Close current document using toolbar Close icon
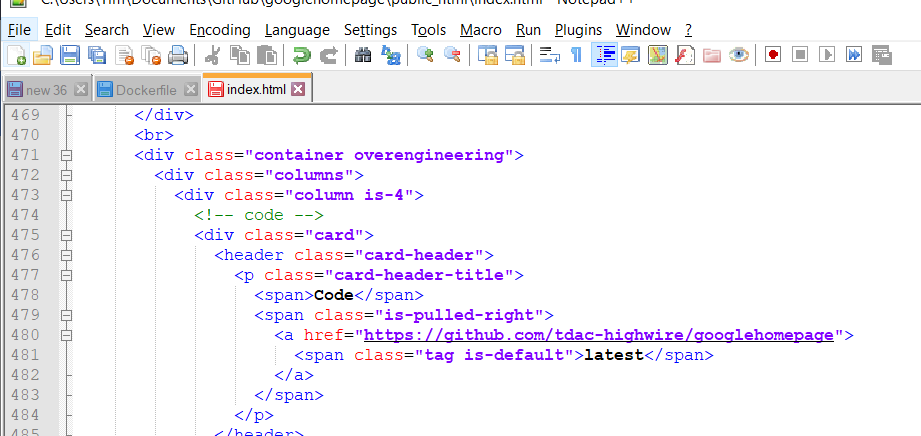 pos(125,55)
